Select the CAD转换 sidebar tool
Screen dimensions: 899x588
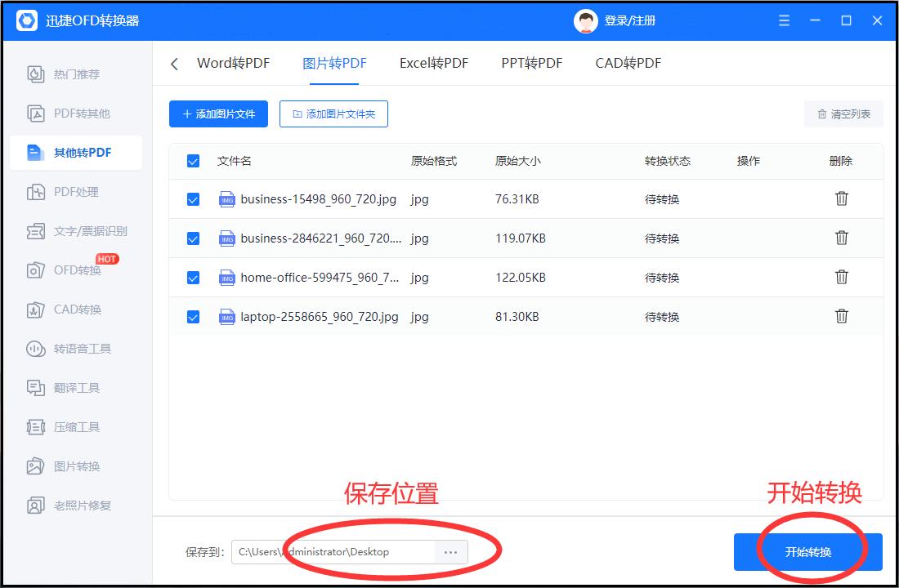tap(78, 310)
